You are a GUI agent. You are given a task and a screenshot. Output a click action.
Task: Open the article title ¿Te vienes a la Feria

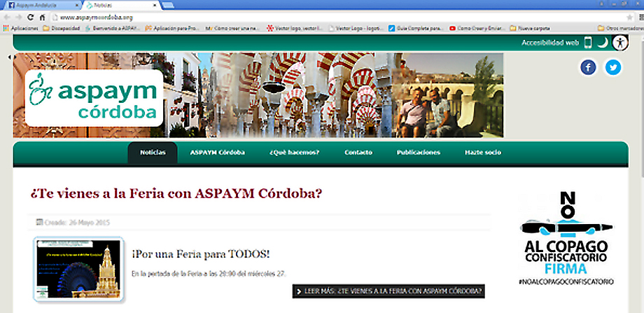point(176,193)
